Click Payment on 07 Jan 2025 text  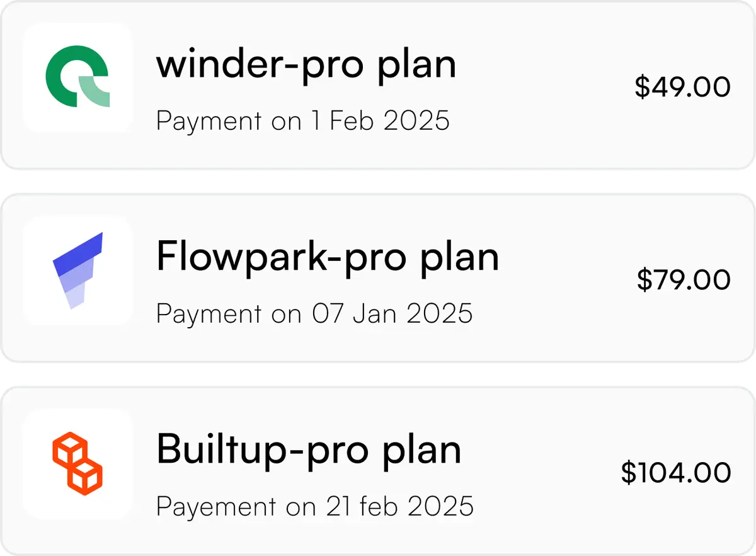314,313
